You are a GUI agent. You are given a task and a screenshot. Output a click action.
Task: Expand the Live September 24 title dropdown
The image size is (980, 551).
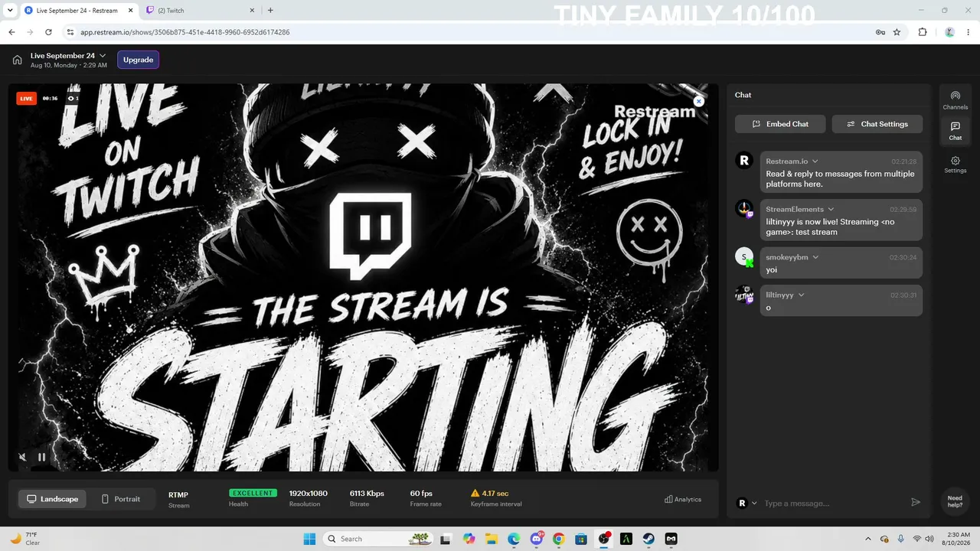103,56
